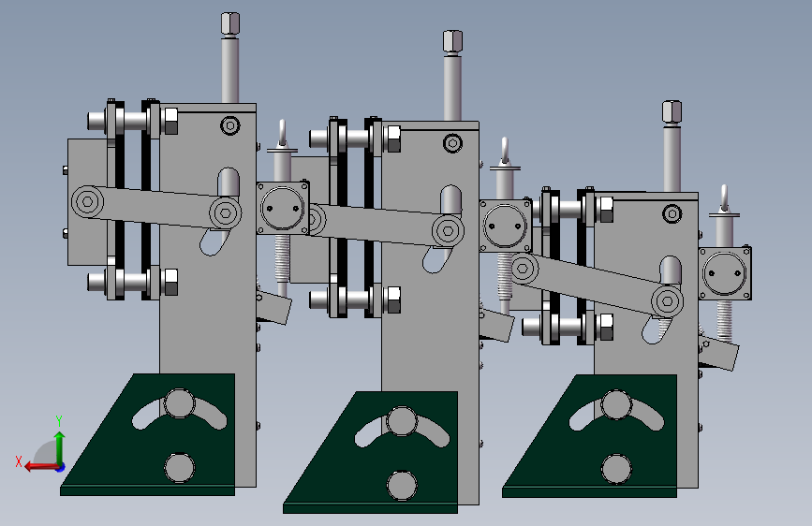Select the right assembly's dark green base plate
The width and height of the screenshot is (812, 526).
589,436
